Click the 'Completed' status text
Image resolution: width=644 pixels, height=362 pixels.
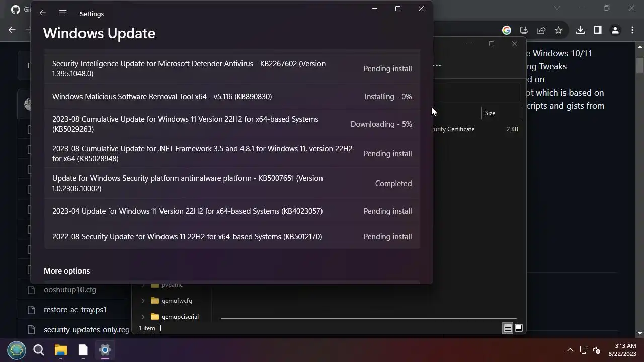(393, 184)
